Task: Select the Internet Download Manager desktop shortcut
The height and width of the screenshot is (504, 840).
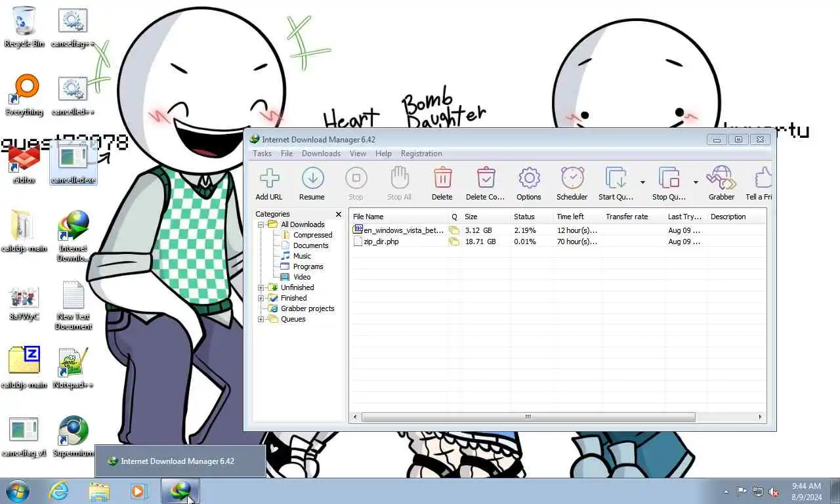Action: pos(73,235)
